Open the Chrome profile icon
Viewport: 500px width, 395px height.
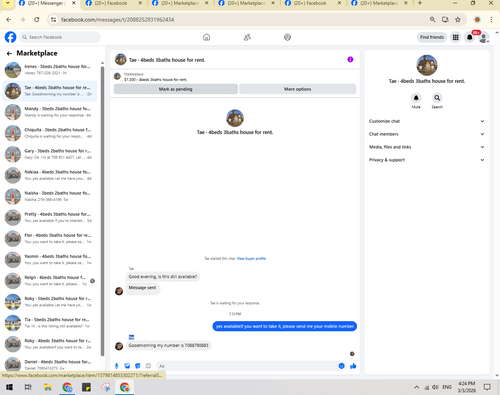[477, 20]
